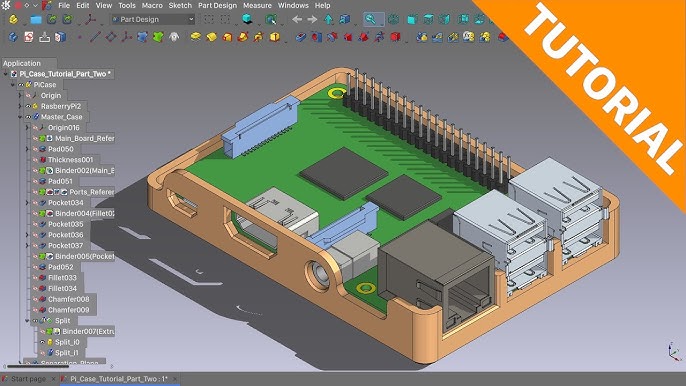686x386 pixels.
Task: Click the Pad tool icon
Action: [196, 37]
